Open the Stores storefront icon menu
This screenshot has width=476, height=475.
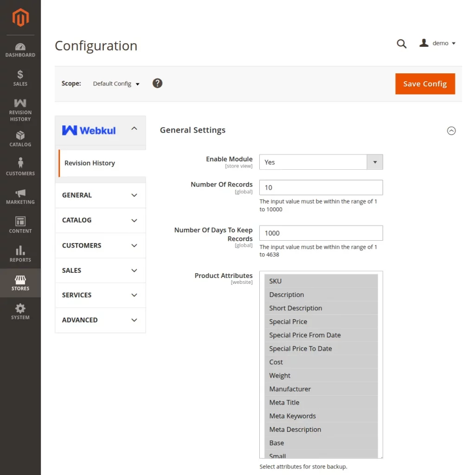[x=20, y=282]
